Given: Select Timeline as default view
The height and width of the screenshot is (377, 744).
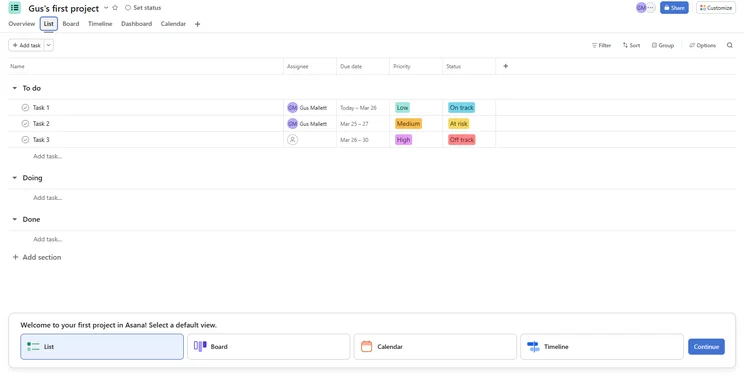Looking at the screenshot, I should coord(602,347).
